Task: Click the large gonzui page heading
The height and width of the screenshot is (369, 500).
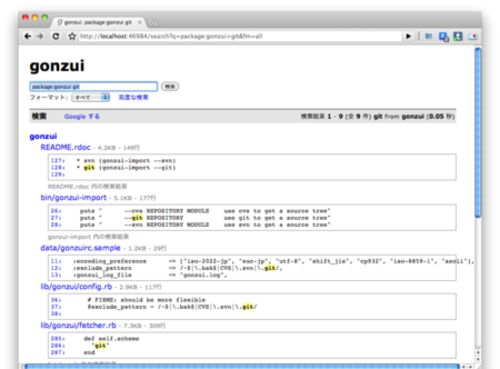Action: point(57,66)
